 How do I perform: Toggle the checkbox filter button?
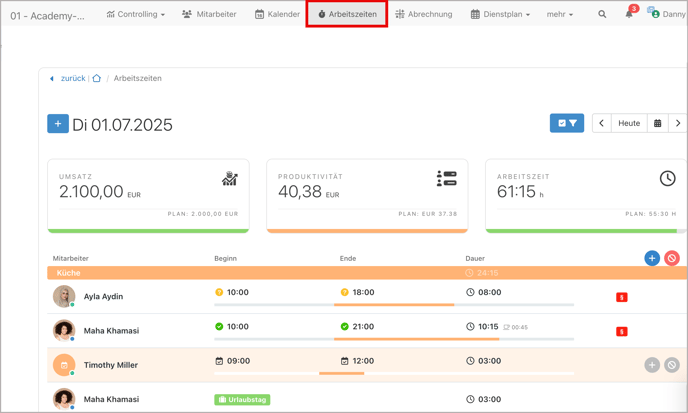(x=567, y=123)
